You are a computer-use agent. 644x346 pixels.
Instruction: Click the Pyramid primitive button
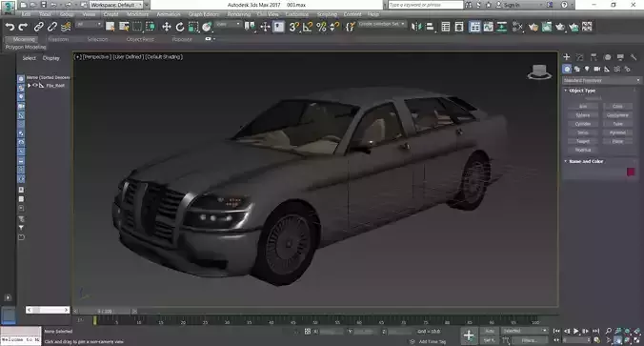point(617,132)
